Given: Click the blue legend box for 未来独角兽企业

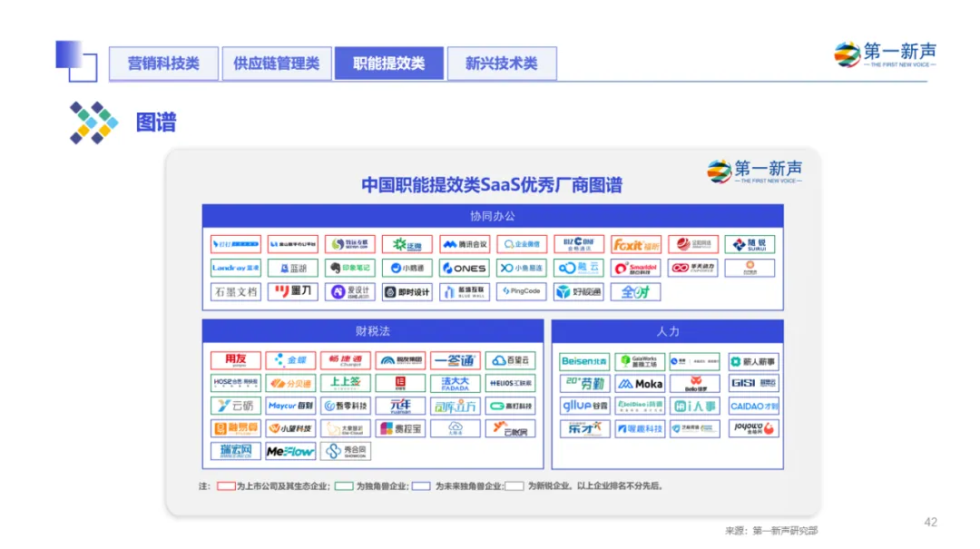Looking at the screenshot, I should click(421, 485).
